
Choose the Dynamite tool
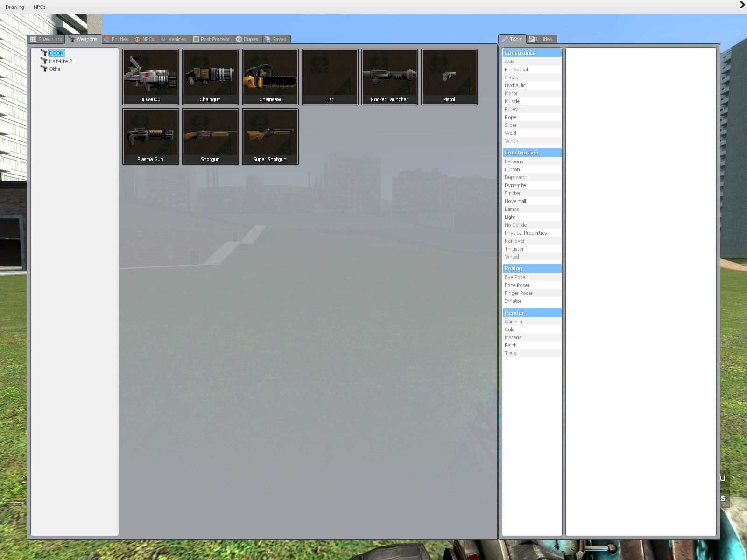point(532,185)
